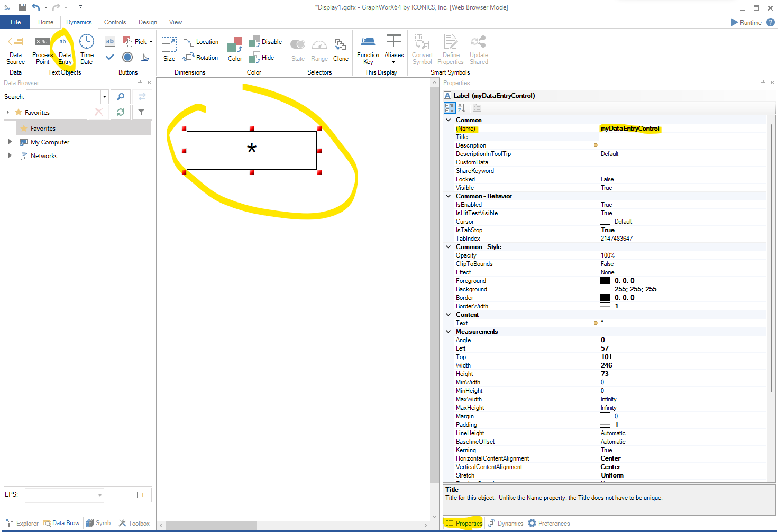Undo the last action
Viewport: 778px width, 532px height.
tap(36, 7)
